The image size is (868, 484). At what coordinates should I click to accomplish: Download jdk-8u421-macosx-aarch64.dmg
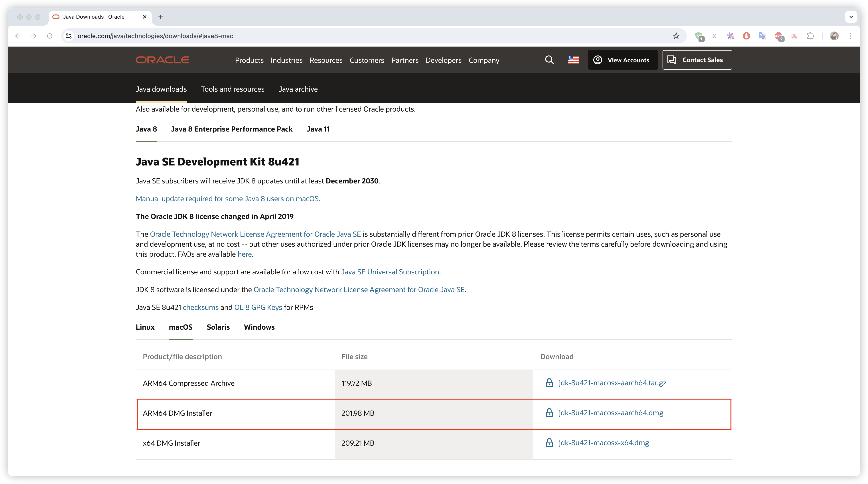click(x=611, y=413)
